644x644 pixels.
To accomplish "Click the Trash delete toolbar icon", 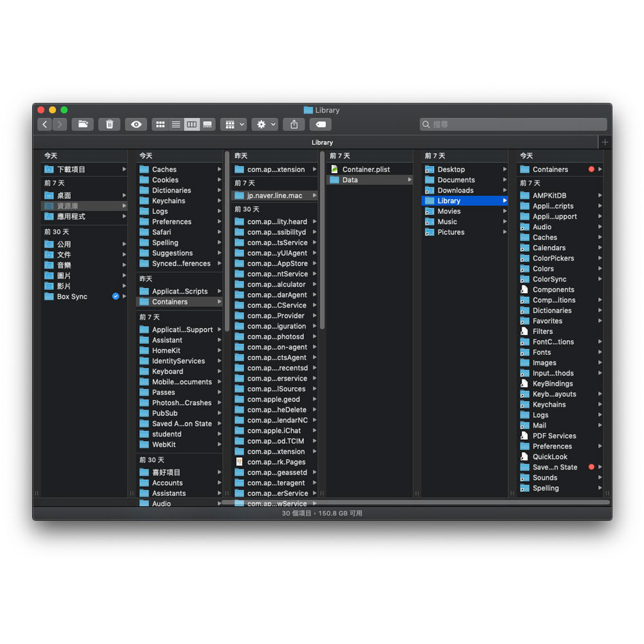I will [x=109, y=124].
